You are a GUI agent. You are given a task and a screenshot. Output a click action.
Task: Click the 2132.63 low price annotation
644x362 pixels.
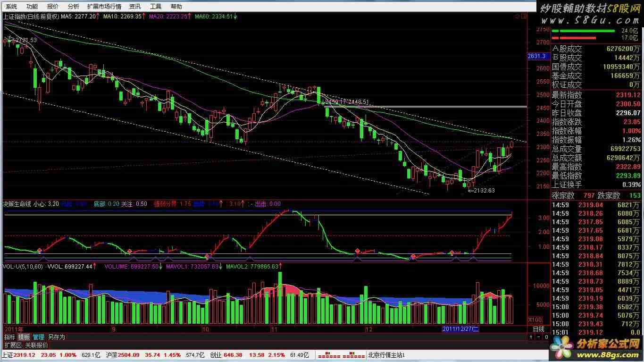coord(482,191)
